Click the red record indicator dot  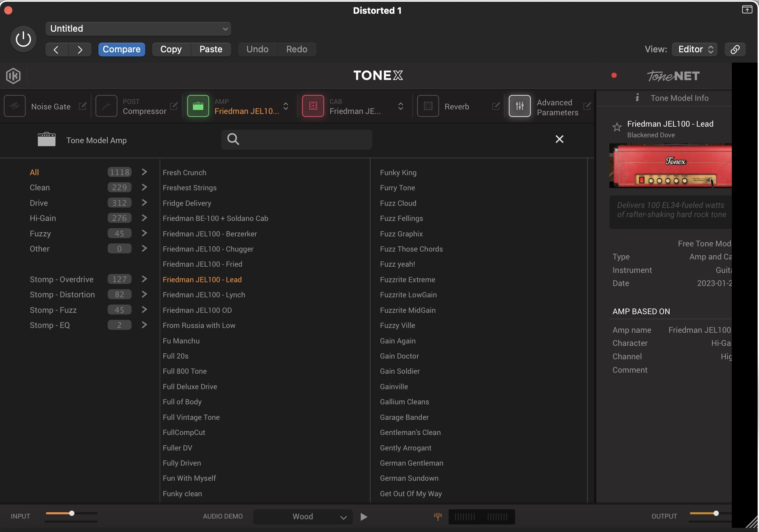[614, 75]
